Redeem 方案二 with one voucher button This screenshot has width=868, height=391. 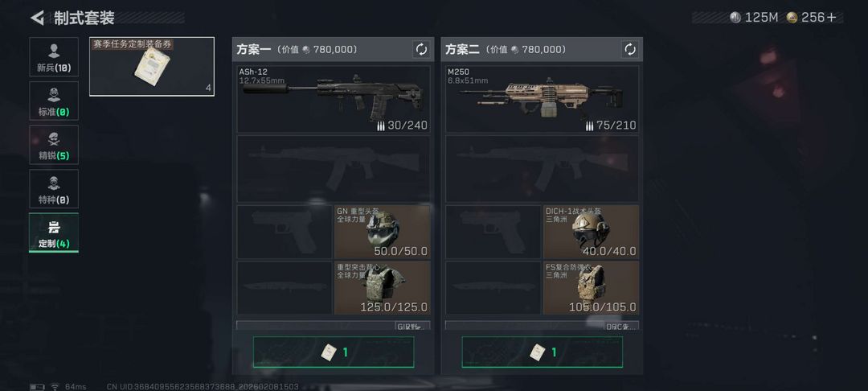click(542, 352)
